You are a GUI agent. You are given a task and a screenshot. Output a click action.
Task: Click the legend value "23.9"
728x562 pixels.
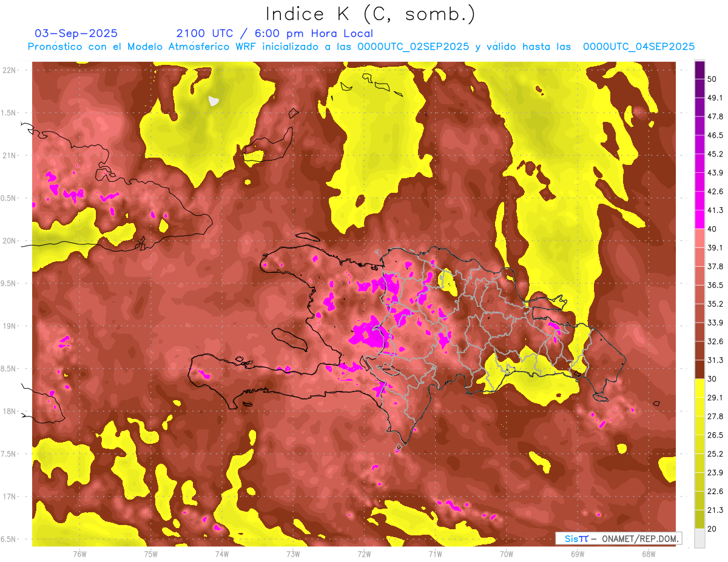[x=714, y=473]
